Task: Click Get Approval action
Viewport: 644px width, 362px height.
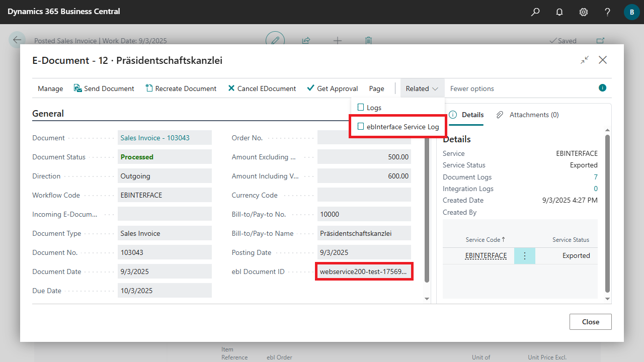Action: point(333,88)
